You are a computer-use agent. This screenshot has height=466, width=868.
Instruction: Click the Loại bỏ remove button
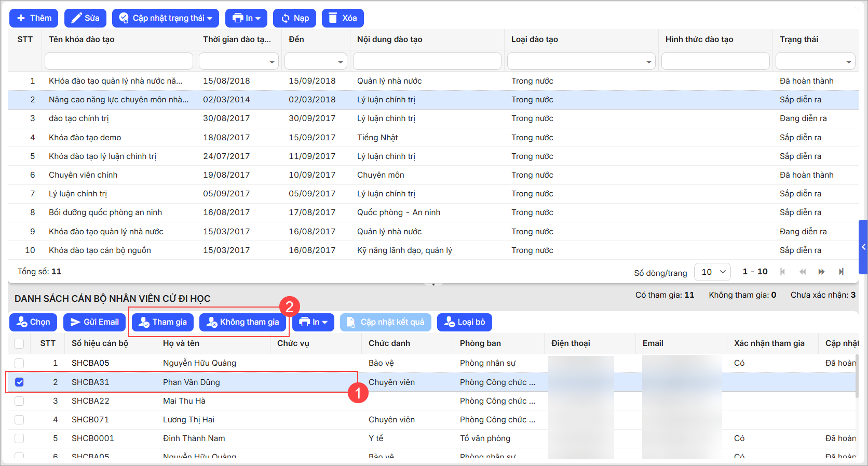pos(464,322)
